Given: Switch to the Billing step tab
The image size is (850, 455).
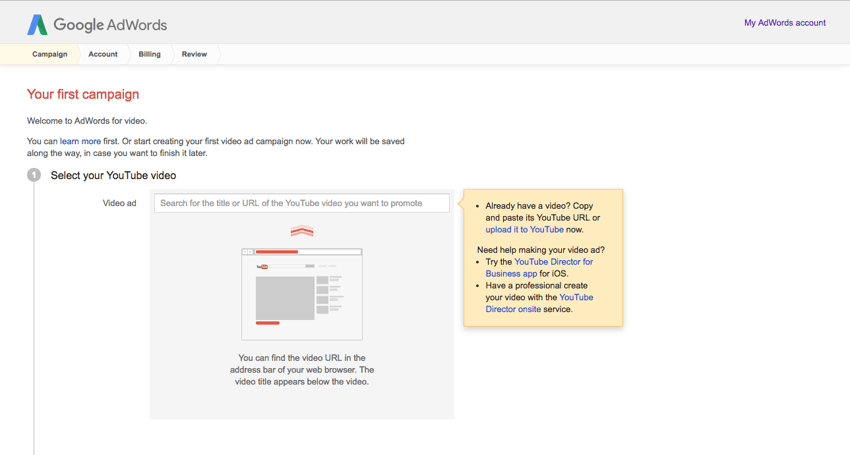Looking at the screenshot, I should pyautogui.click(x=150, y=54).
